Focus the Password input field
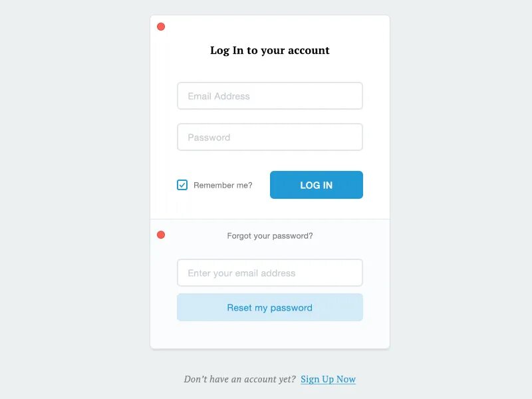 [x=270, y=137]
